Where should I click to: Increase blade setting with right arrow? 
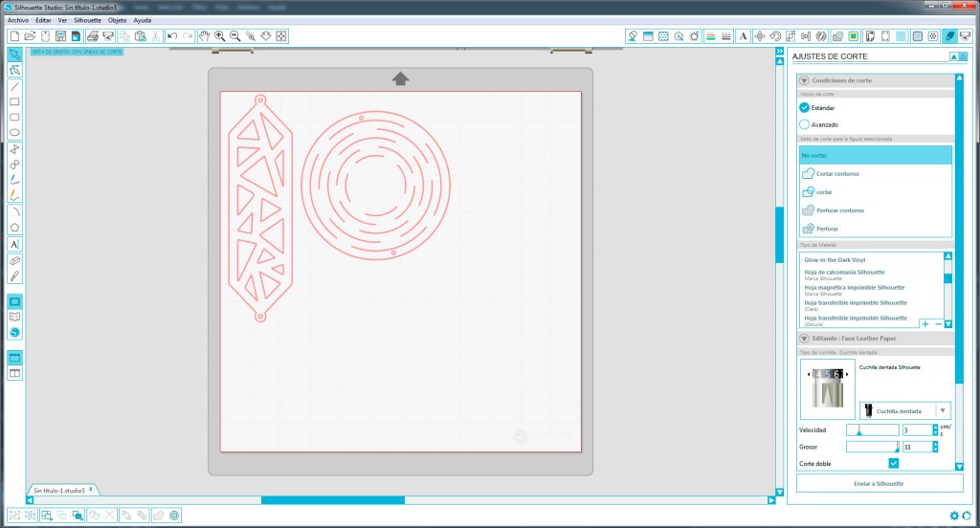pos(847,374)
